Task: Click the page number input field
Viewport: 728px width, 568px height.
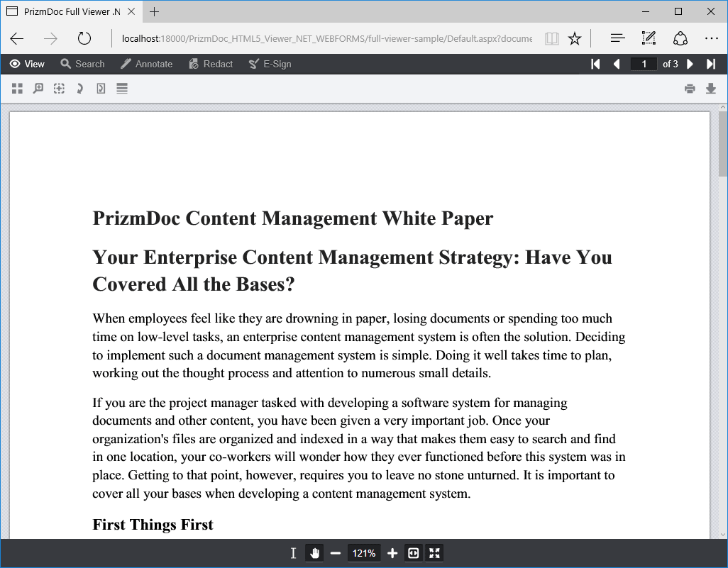Action: coord(644,64)
